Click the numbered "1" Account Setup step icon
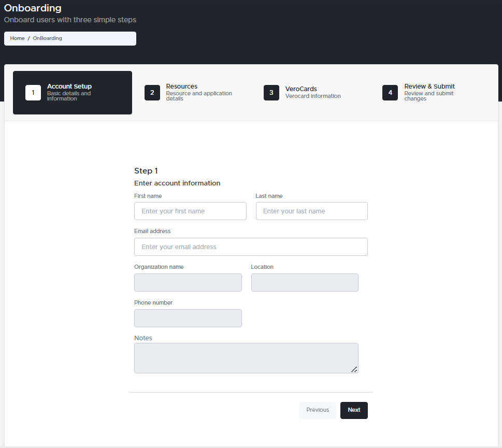Image resolution: width=502 pixels, height=448 pixels. (x=33, y=93)
